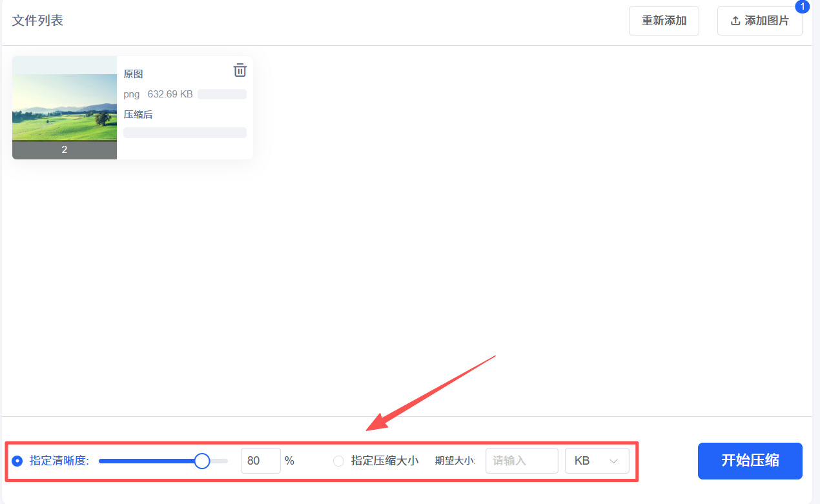Click the 期望大小 input field
The height and width of the screenshot is (504, 820).
[x=522, y=461]
